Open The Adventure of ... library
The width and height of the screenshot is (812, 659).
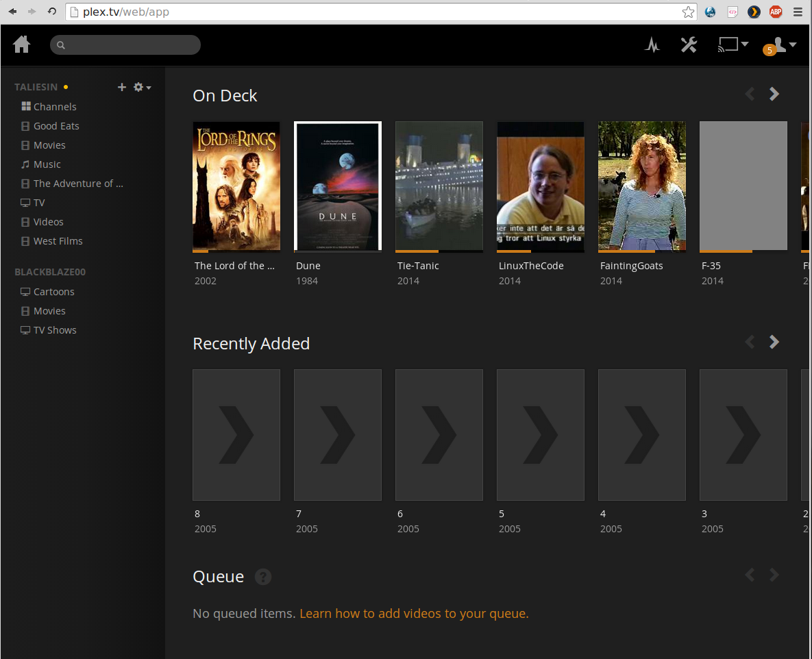point(72,184)
